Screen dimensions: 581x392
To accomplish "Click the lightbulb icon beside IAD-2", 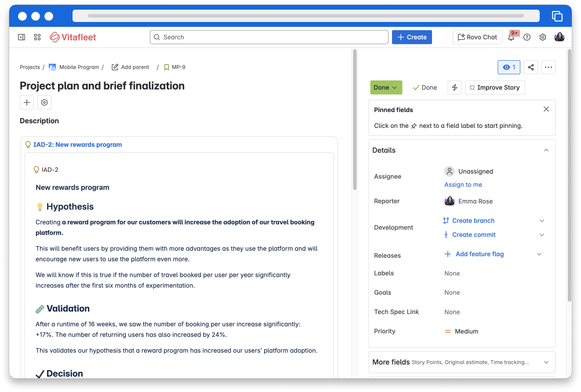I will tap(36, 170).
